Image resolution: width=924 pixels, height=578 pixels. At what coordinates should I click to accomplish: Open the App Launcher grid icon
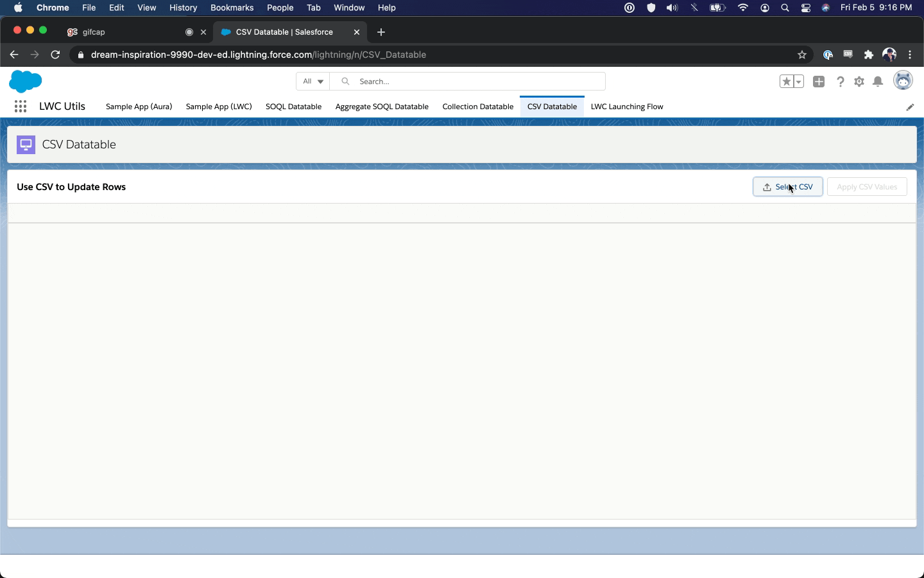coord(20,107)
